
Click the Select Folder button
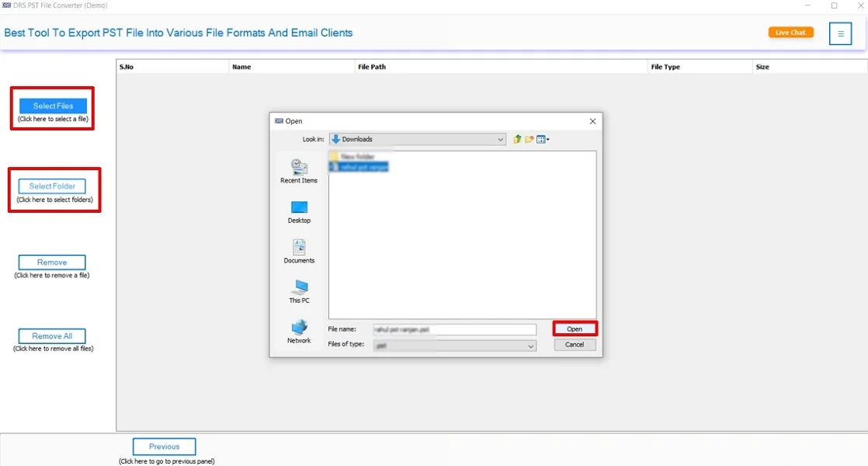(52, 186)
